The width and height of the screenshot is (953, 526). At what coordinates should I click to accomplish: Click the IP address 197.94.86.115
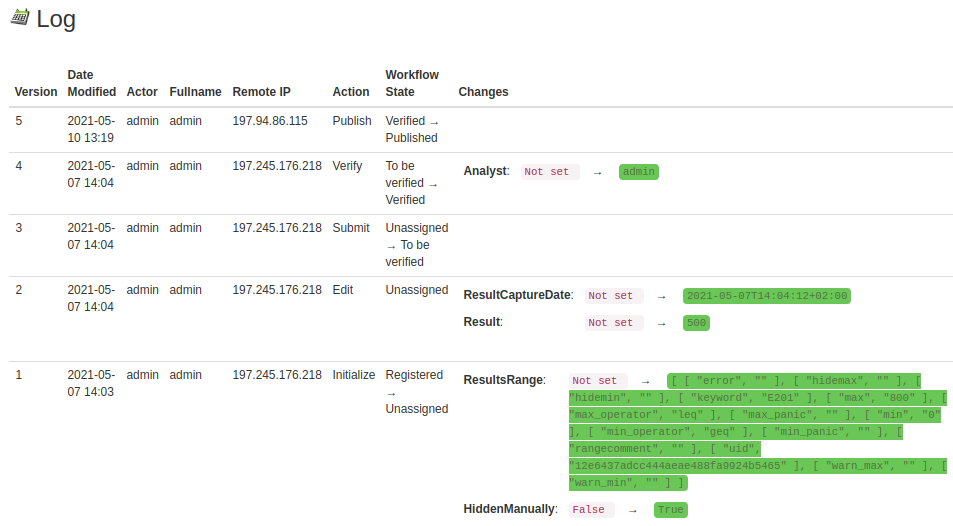pos(270,121)
